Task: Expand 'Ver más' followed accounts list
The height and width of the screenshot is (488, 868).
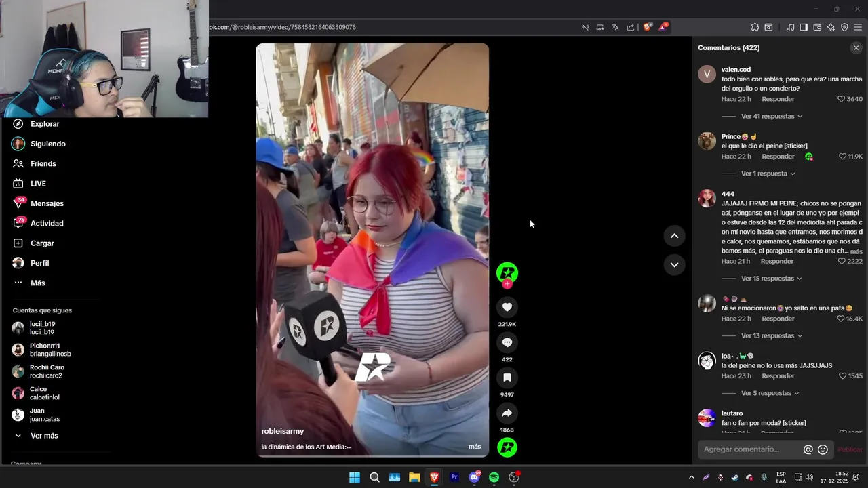Action: [x=44, y=436]
